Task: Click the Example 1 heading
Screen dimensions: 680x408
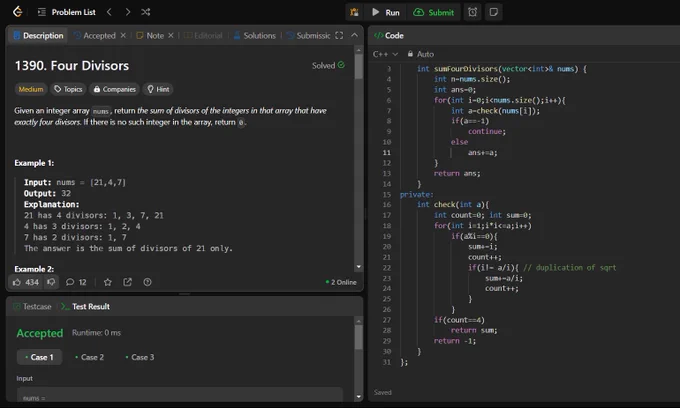Action: [34, 163]
